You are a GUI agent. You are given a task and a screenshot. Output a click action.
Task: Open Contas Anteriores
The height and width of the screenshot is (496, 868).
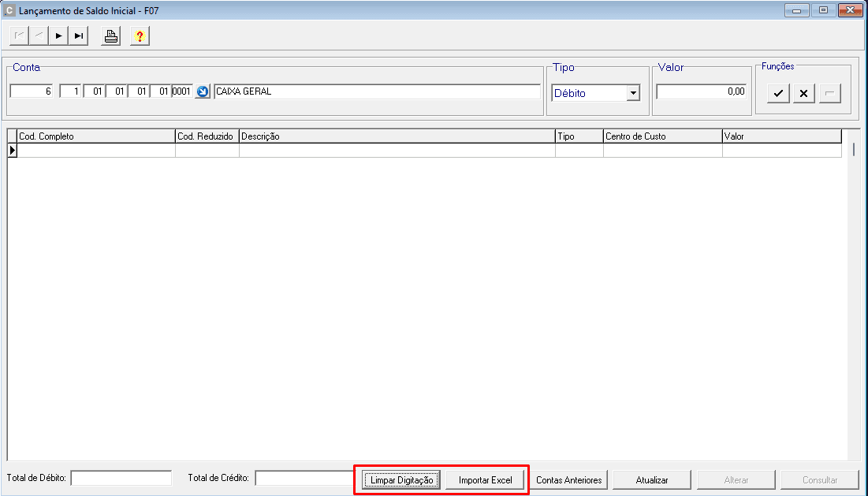point(568,480)
